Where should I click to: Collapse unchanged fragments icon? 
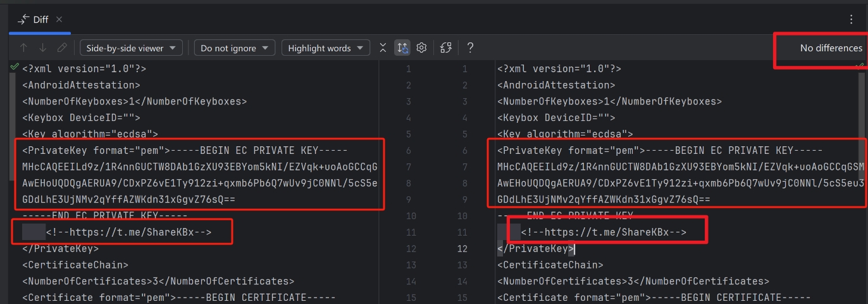[383, 48]
